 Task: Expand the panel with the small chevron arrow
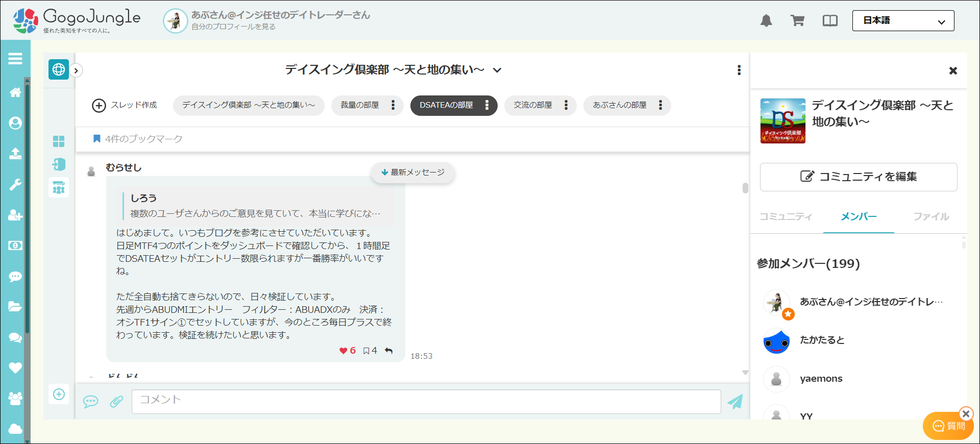(x=76, y=70)
